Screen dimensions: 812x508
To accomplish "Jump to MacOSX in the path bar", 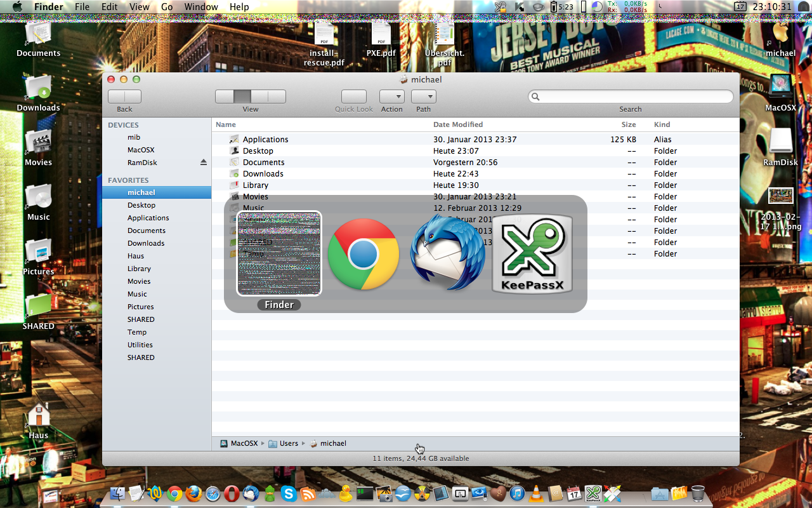I will tap(239, 443).
